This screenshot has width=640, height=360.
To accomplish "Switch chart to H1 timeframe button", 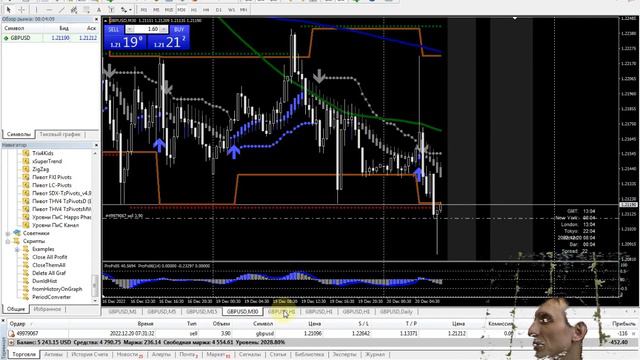I will pyautogui.click(x=193, y=9).
